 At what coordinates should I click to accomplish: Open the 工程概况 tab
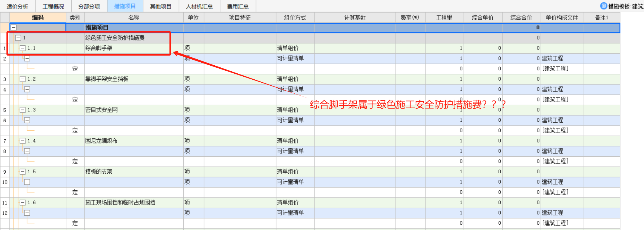(x=53, y=6)
